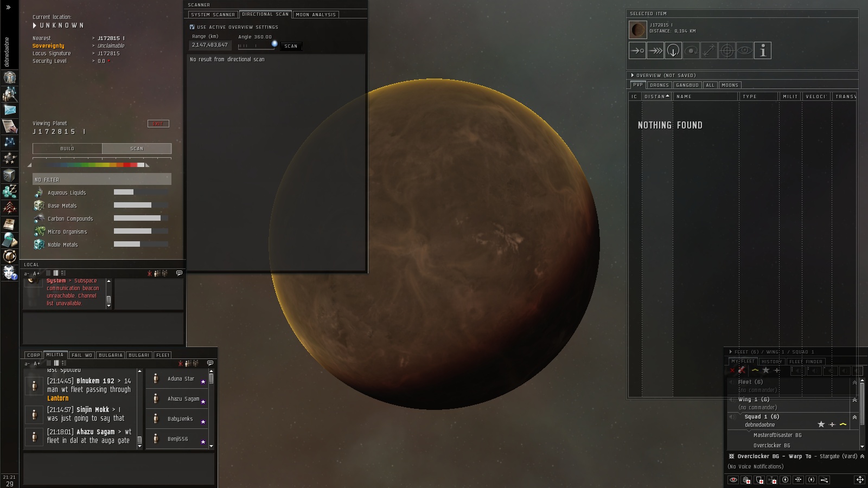Collapse the Squad 1 (6) group

(x=855, y=417)
